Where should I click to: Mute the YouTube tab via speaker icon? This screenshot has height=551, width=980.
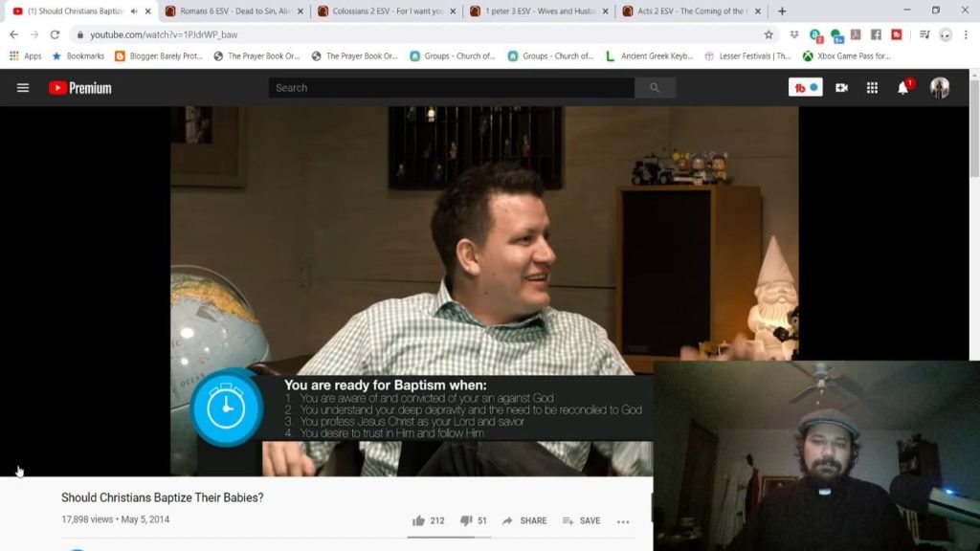coord(134,11)
